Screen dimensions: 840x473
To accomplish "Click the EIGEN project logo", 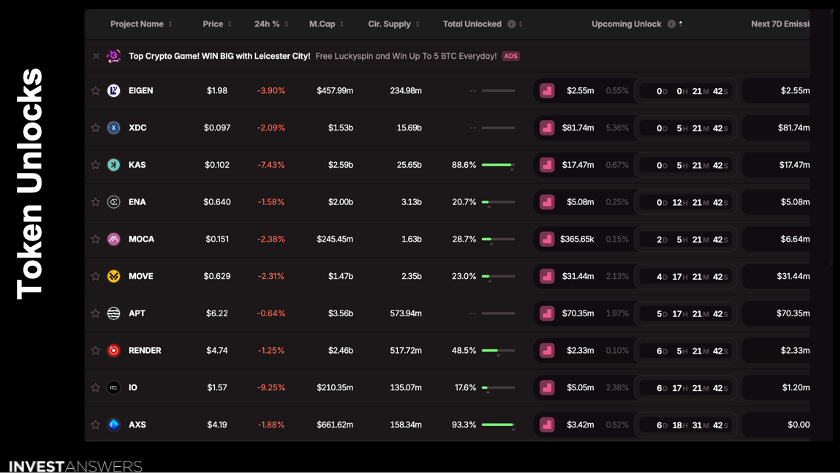I will point(114,91).
